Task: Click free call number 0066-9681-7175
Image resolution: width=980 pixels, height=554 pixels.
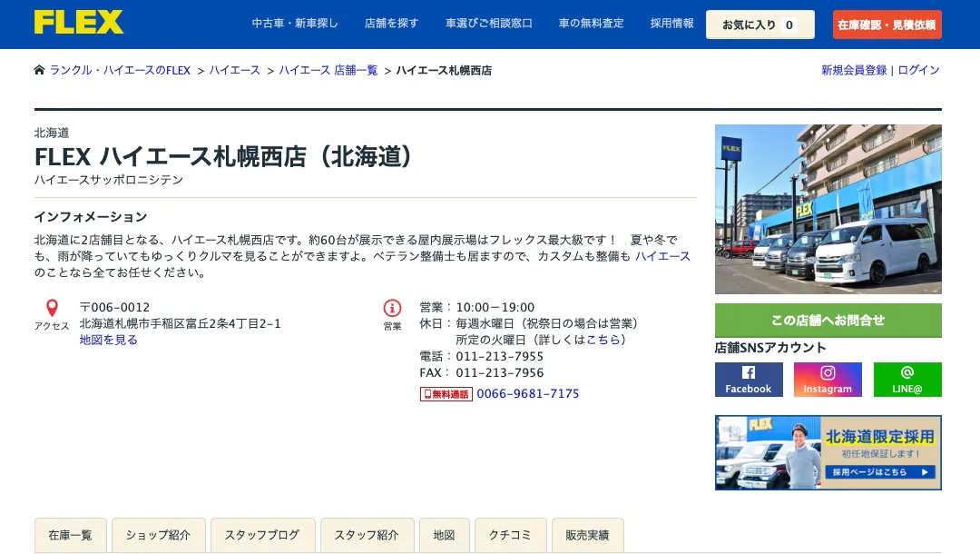Action: 528,394
